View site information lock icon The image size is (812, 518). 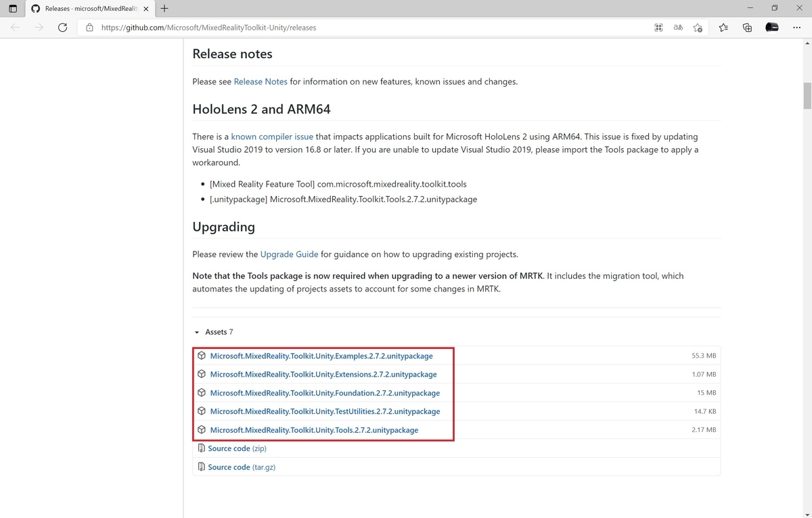pyautogui.click(x=89, y=28)
